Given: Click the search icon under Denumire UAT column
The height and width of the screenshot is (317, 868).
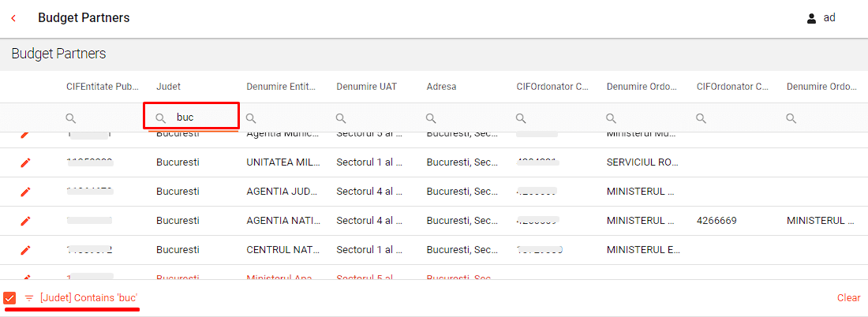Looking at the screenshot, I should click(x=341, y=117).
